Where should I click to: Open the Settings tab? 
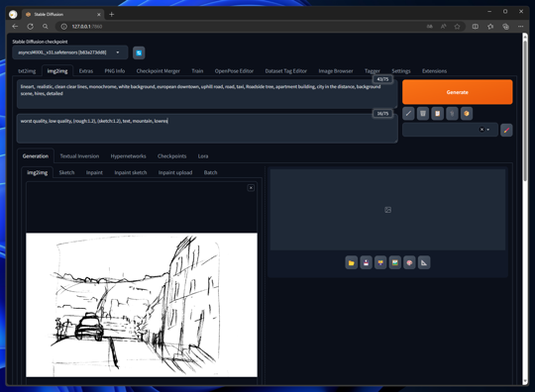[x=401, y=71]
